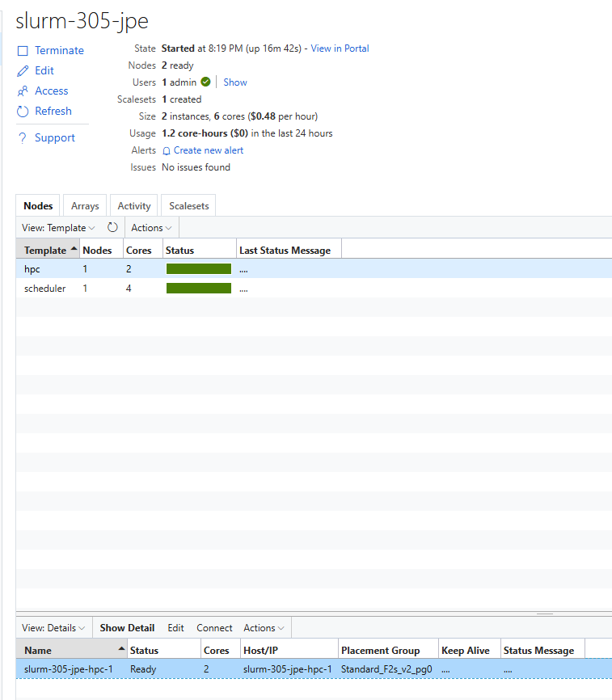
Task: Click the Show Detail button
Action: click(x=127, y=628)
